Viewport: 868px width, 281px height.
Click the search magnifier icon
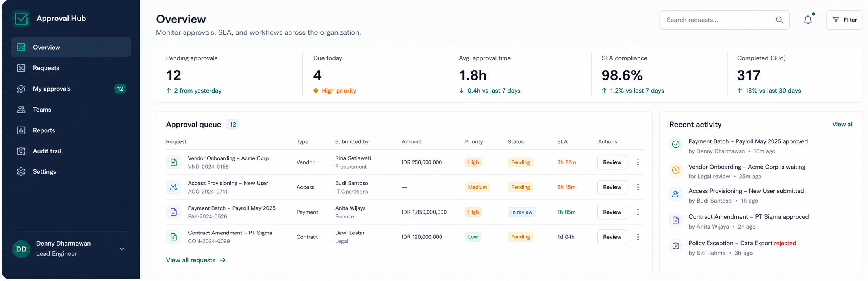coord(779,20)
